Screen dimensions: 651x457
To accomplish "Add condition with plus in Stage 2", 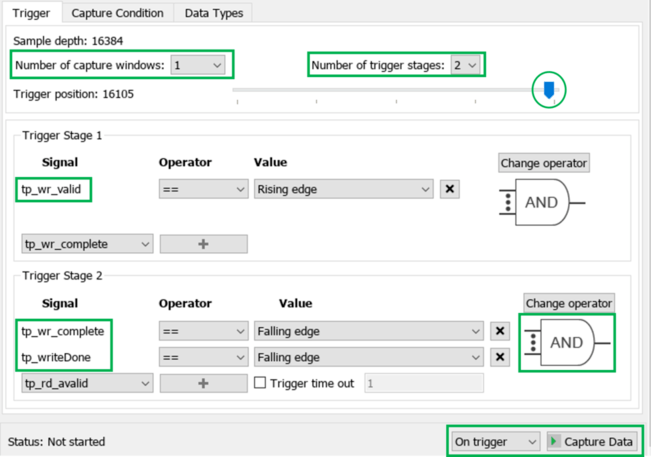I will [x=203, y=383].
